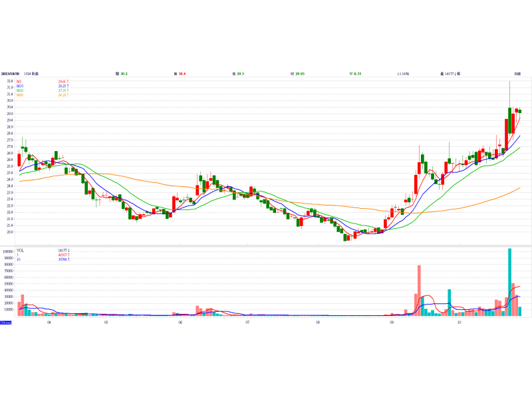Click the VOL label in volume panel

tap(20, 250)
